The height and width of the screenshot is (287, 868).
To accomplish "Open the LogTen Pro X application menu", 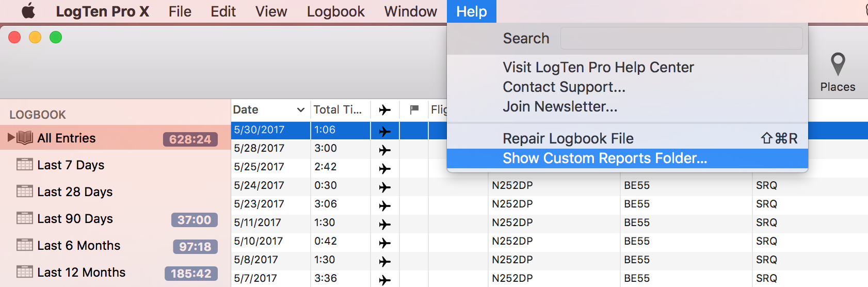I will pos(102,11).
